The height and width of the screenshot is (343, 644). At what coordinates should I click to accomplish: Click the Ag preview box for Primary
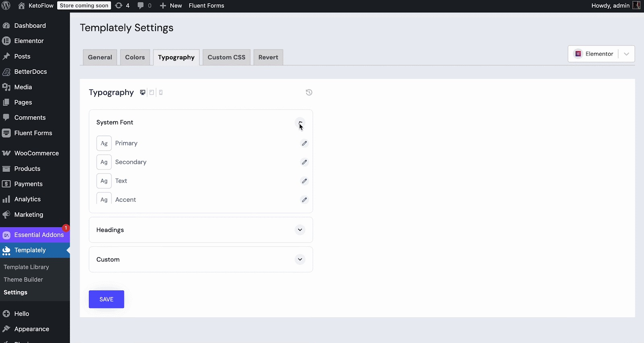coord(104,143)
